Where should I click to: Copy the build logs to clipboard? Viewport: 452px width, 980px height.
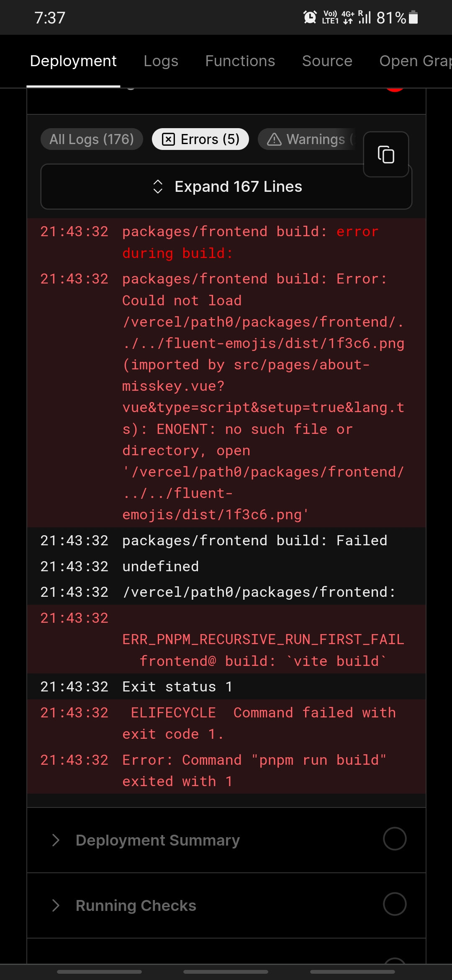tap(385, 155)
